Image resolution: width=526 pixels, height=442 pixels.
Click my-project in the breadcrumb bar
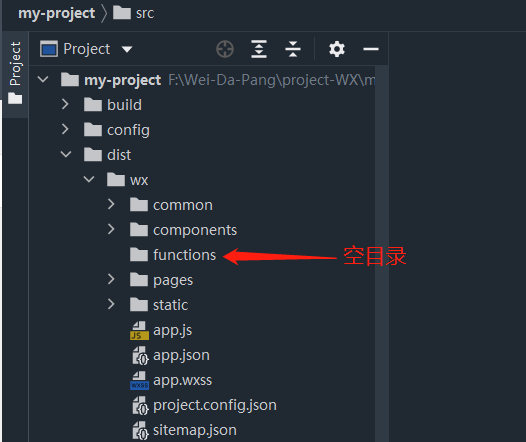[x=57, y=13]
